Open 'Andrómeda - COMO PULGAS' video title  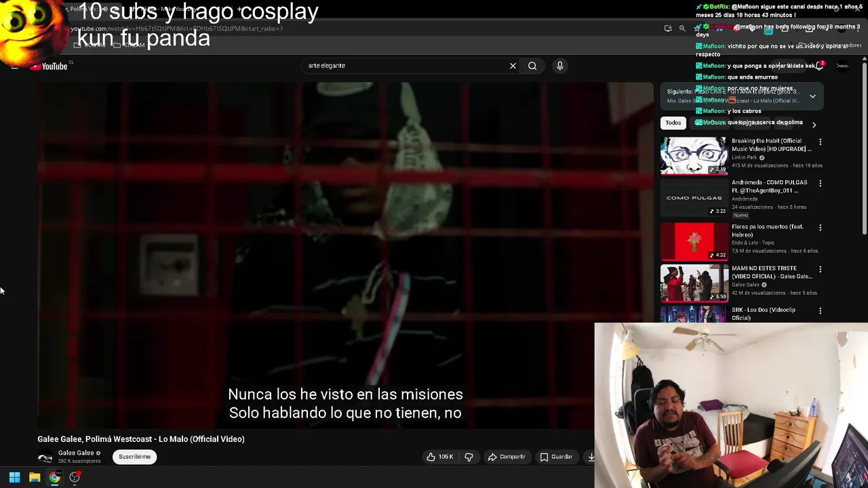click(x=770, y=186)
